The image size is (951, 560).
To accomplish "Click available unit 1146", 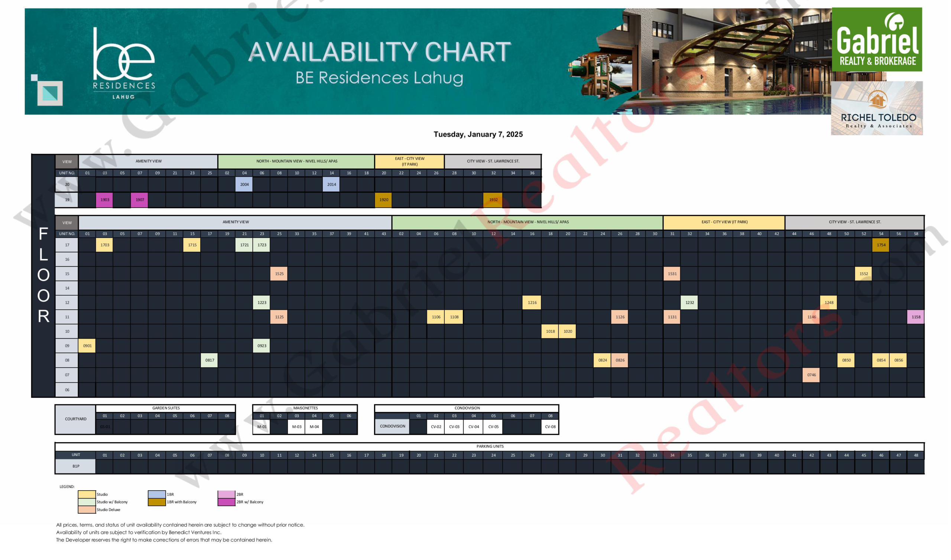I will (x=811, y=317).
